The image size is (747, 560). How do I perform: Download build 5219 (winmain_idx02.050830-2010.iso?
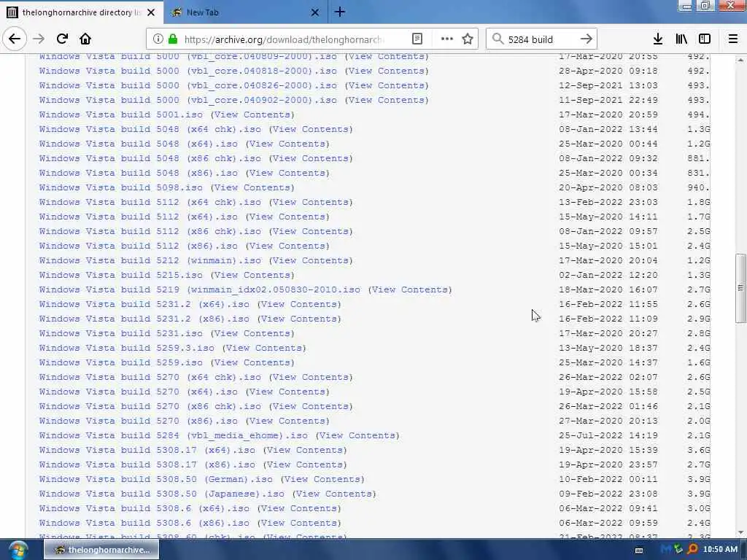[200, 289]
